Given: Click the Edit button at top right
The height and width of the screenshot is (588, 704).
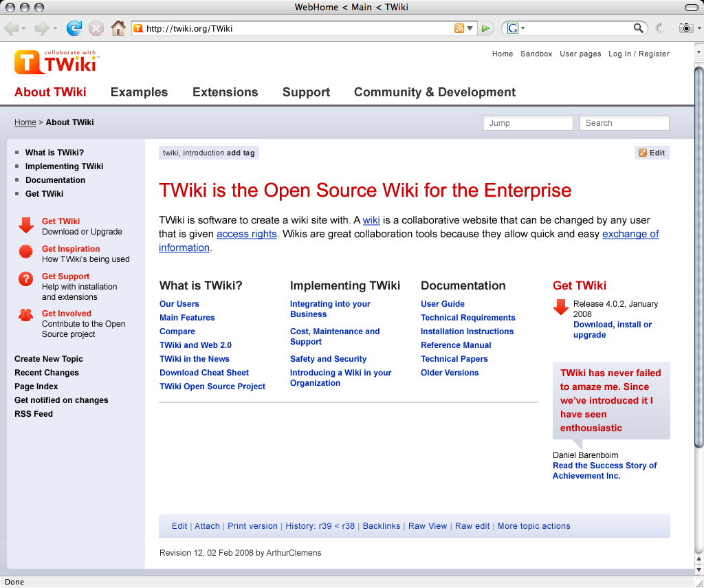Looking at the screenshot, I should (652, 153).
